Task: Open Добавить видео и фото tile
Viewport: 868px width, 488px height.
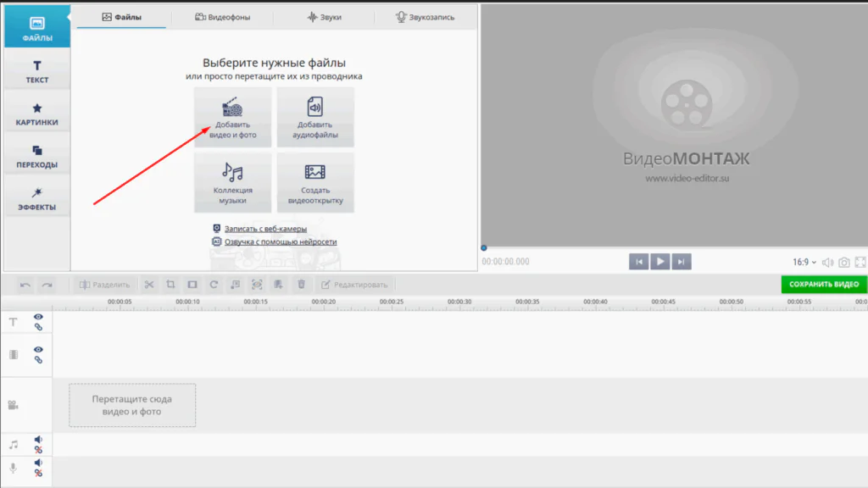Action: click(232, 117)
